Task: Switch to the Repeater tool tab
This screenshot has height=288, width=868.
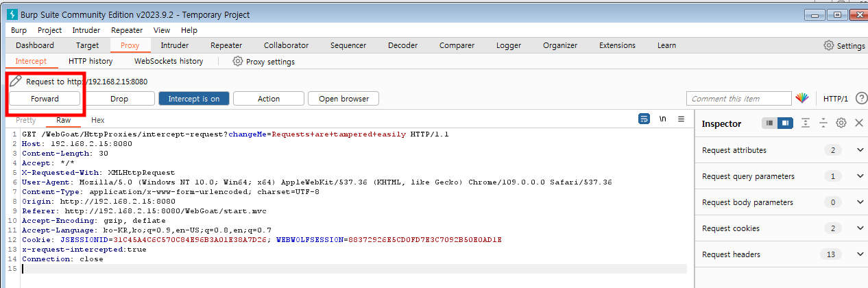Action: 226,45
